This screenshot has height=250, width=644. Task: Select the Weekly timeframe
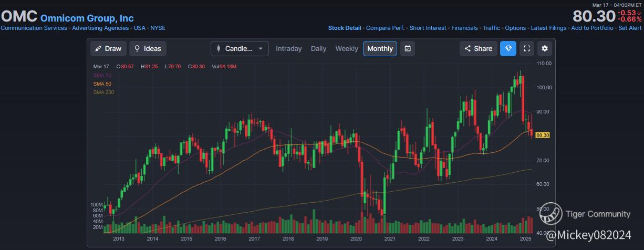pyautogui.click(x=347, y=48)
